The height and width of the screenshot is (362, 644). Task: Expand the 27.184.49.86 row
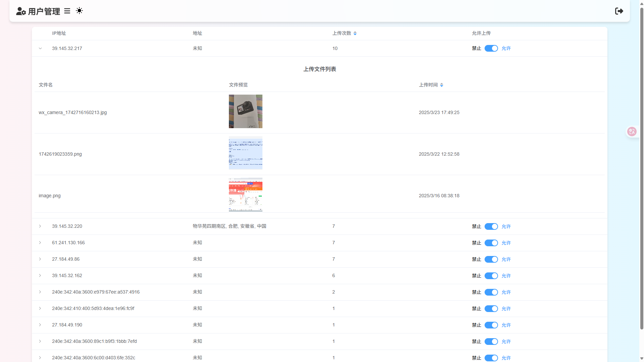pos(40,259)
